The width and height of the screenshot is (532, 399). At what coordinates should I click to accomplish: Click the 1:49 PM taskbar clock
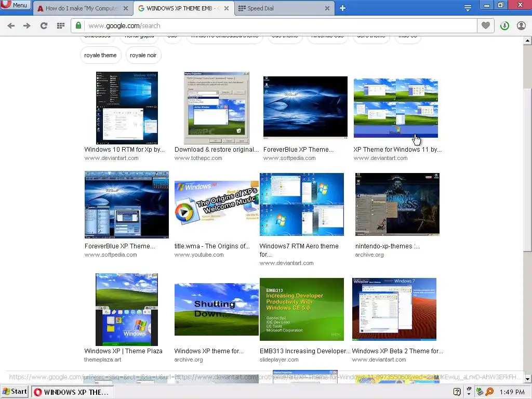click(x=512, y=392)
